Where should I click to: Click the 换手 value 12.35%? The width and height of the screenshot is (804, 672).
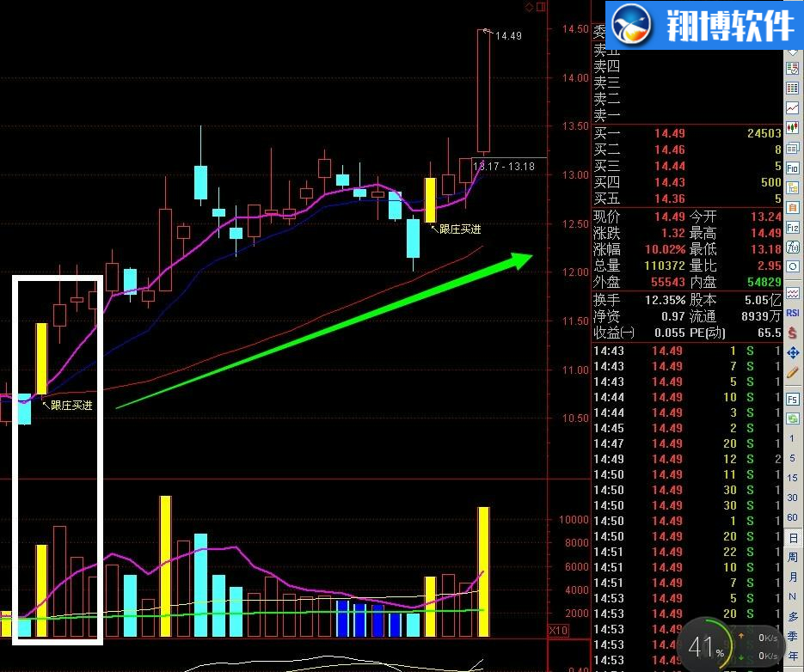[665, 301]
